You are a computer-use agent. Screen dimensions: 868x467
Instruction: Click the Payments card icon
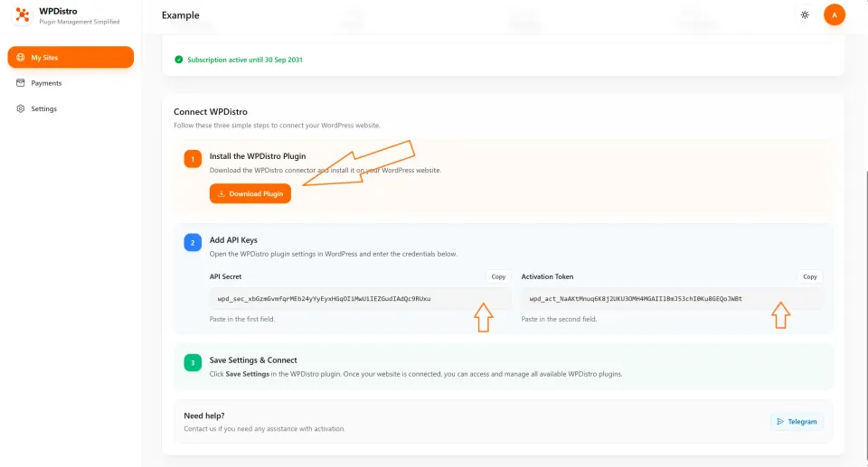[21, 83]
